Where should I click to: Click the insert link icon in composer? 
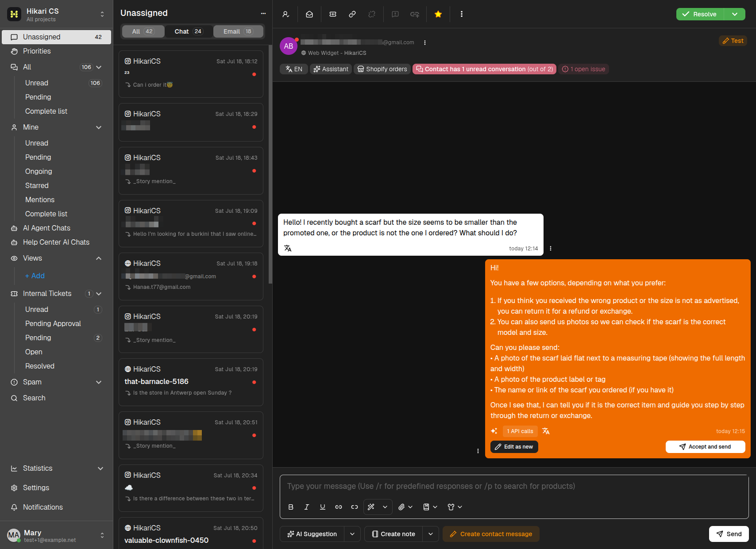[339, 507]
